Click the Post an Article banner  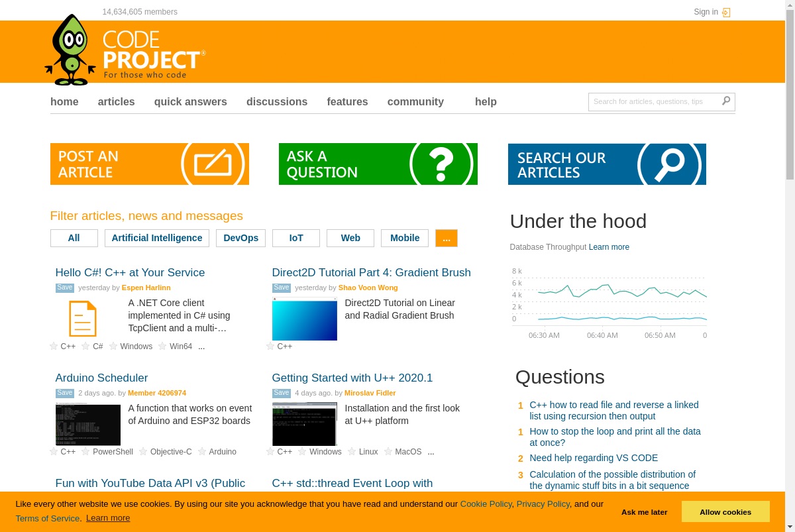[150, 164]
